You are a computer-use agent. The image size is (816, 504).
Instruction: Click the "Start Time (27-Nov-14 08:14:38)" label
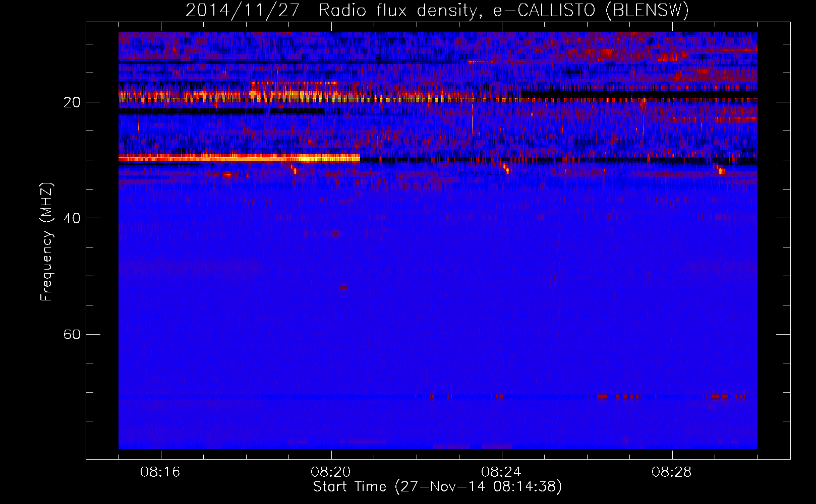pos(437,487)
